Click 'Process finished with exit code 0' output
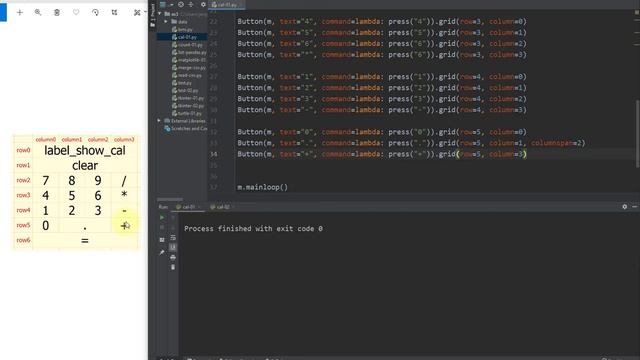This screenshot has height=360, width=640. [x=253, y=229]
